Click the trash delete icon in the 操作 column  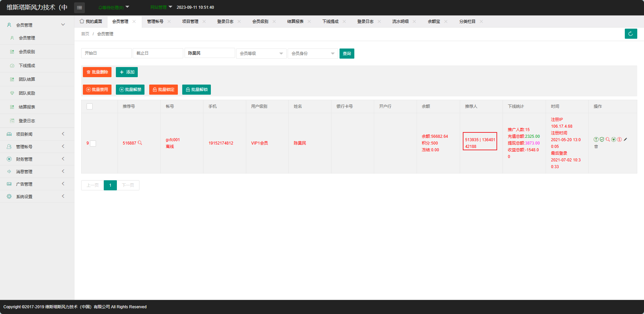(x=596, y=147)
